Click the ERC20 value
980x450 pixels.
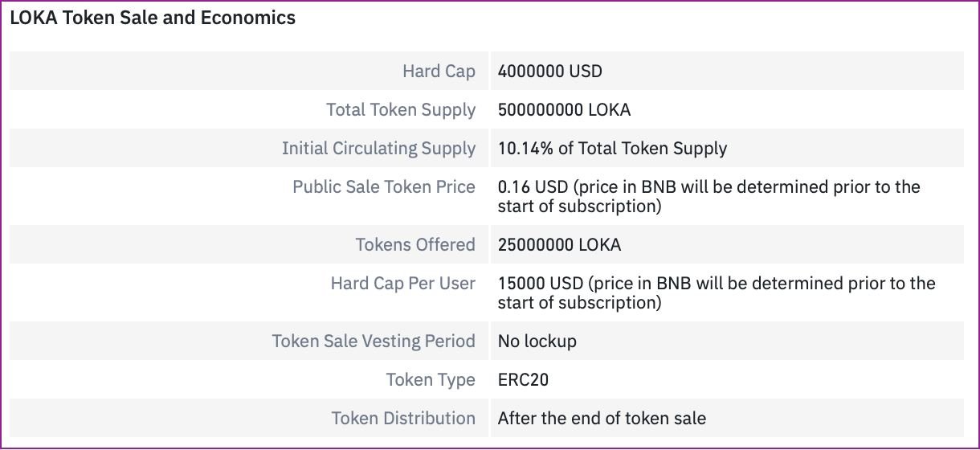pos(523,379)
